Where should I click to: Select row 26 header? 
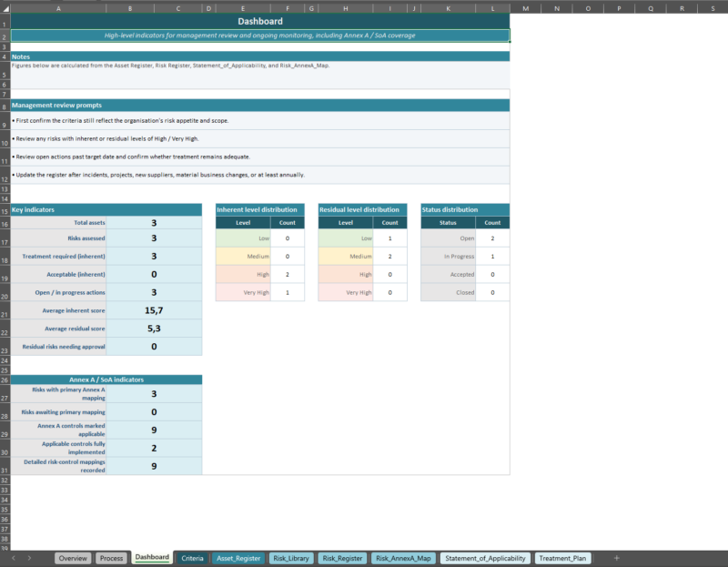point(5,380)
